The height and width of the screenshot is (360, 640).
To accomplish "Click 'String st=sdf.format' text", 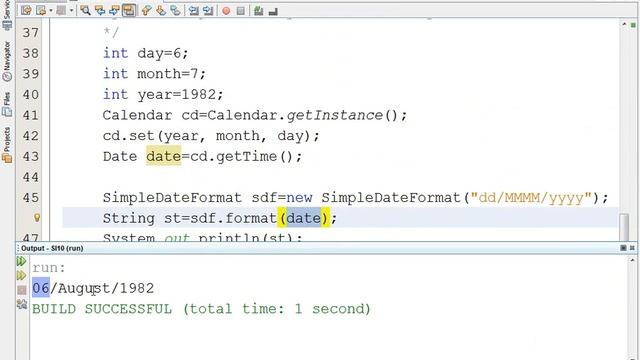I will point(190,218).
